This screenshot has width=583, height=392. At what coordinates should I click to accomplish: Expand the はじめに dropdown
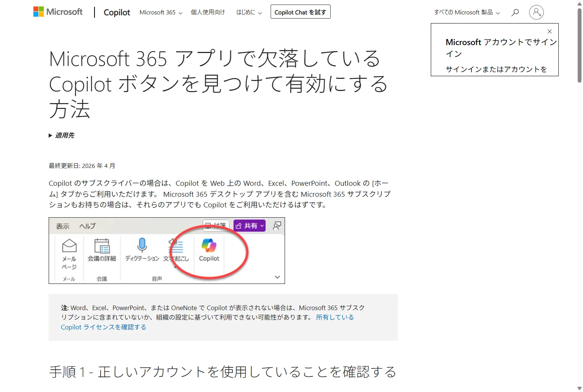click(x=249, y=12)
